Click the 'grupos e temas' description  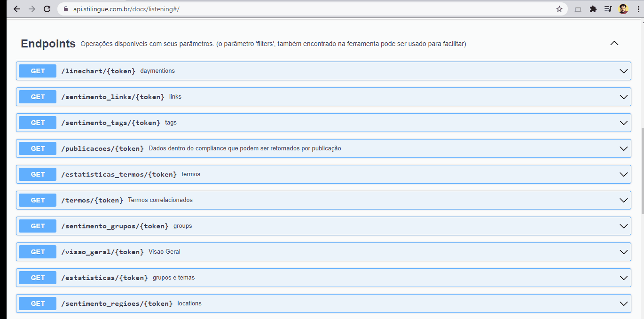(x=173, y=278)
